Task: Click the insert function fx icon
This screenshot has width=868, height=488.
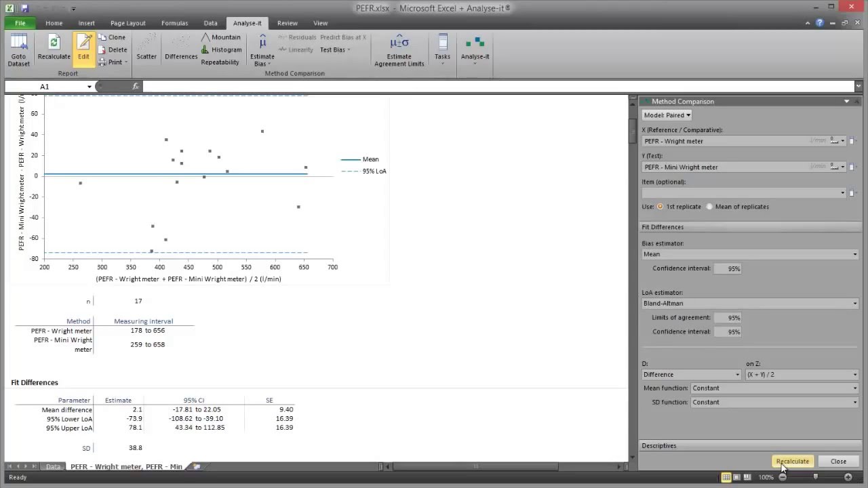Action: point(136,86)
